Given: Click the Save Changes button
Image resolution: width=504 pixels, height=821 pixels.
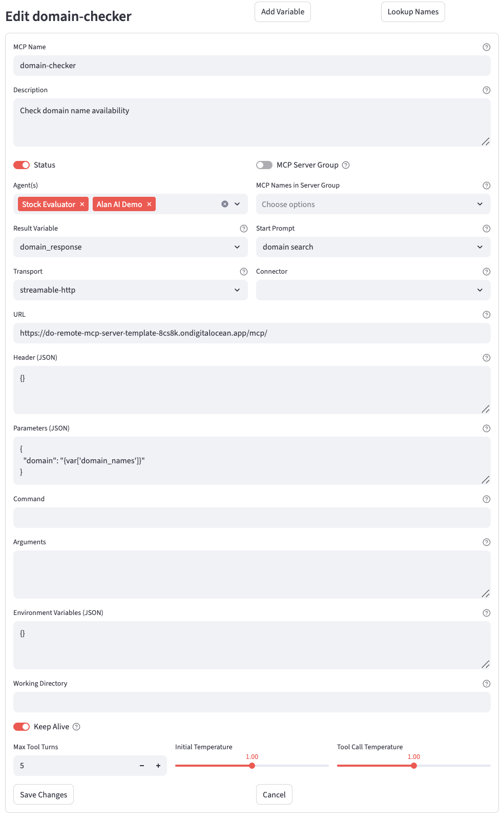Looking at the screenshot, I should tap(44, 794).
